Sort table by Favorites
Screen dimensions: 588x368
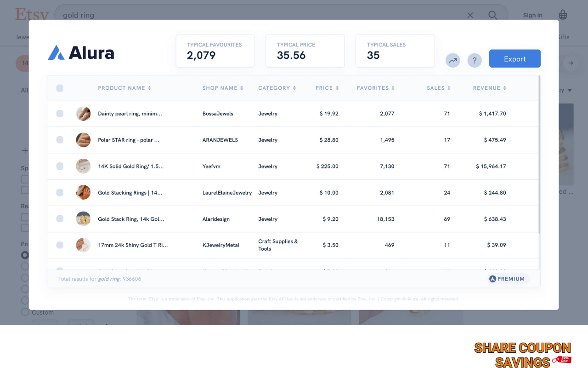(376, 88)
